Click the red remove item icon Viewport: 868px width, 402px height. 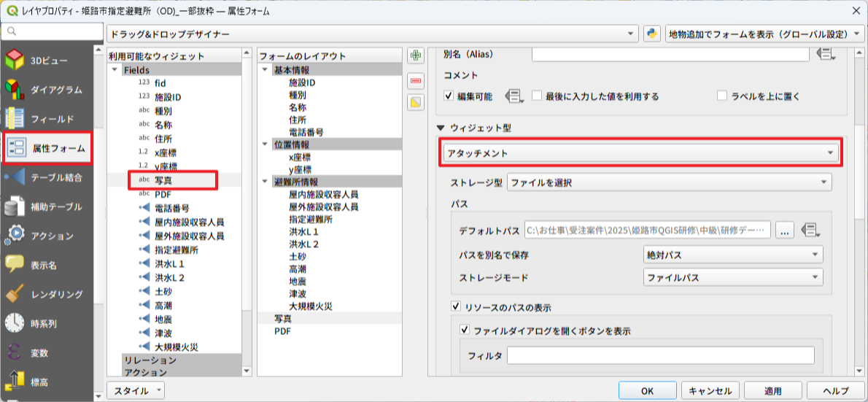416,80
